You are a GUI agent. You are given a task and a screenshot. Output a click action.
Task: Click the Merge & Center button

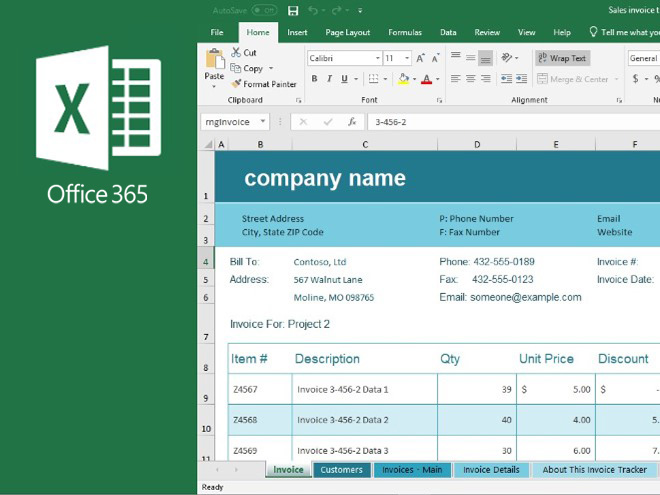click(x=573, y=79)
